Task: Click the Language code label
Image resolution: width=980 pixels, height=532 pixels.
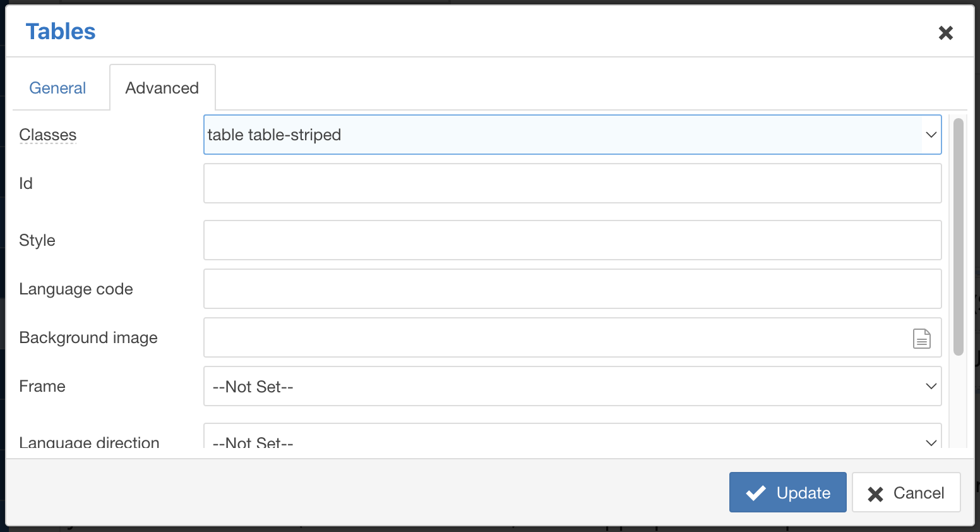Action: click(x=76, y=289)
